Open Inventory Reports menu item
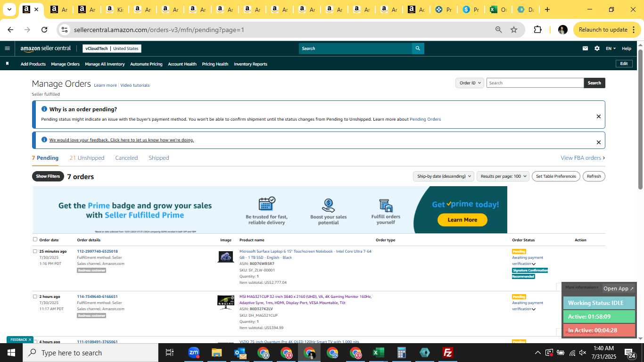The image size is (644, 362). [x=250, y=64]
